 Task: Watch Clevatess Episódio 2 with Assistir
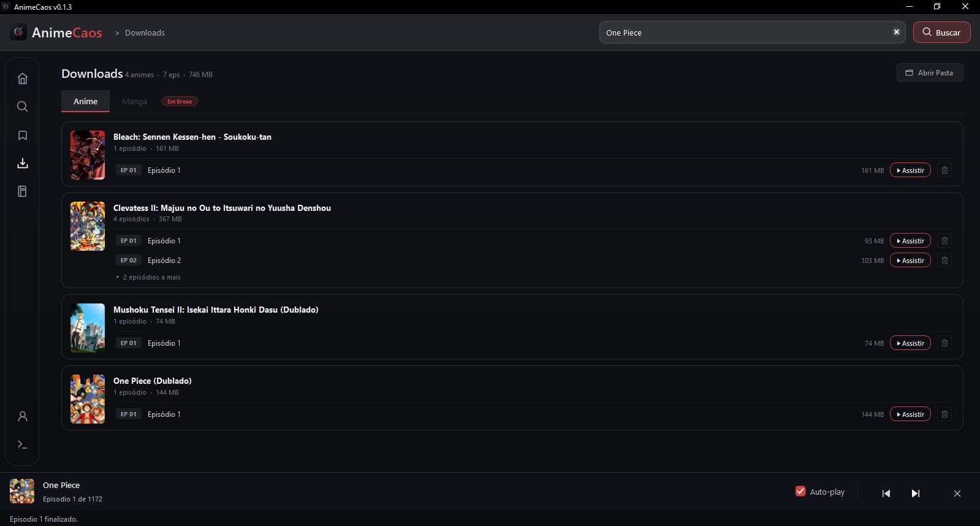[910, 261]
